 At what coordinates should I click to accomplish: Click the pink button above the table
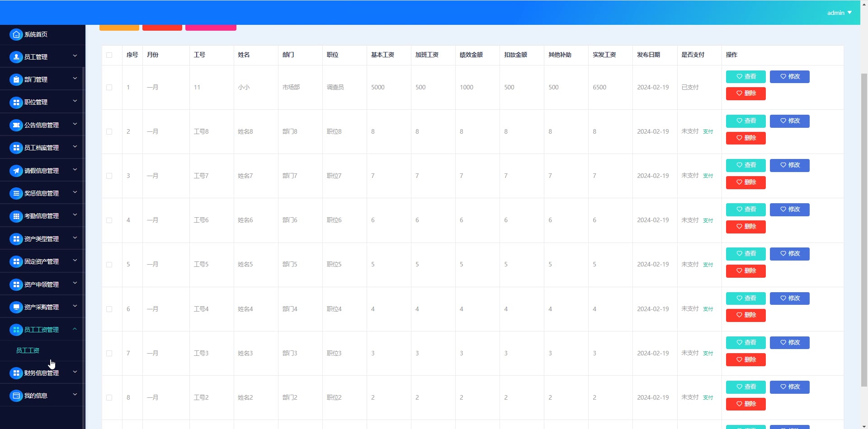(211, 28)
